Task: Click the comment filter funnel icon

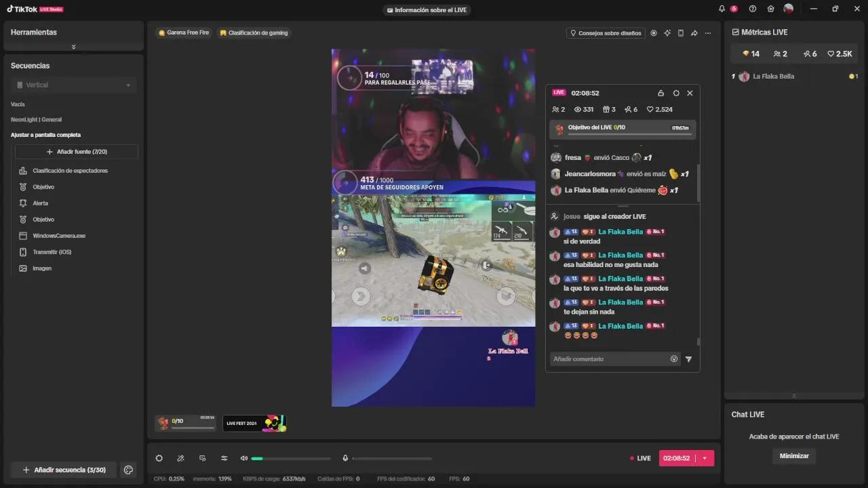Action: [x=688, y=359]
